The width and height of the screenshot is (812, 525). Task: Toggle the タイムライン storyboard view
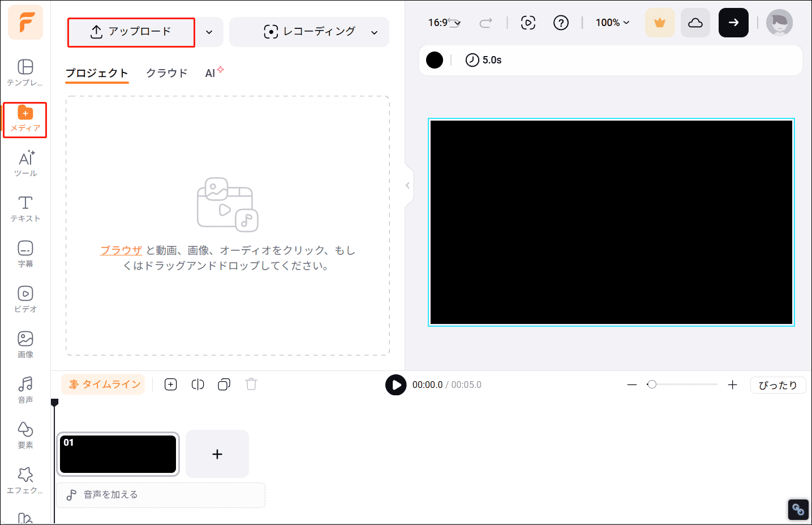click(x=103, y=384)
